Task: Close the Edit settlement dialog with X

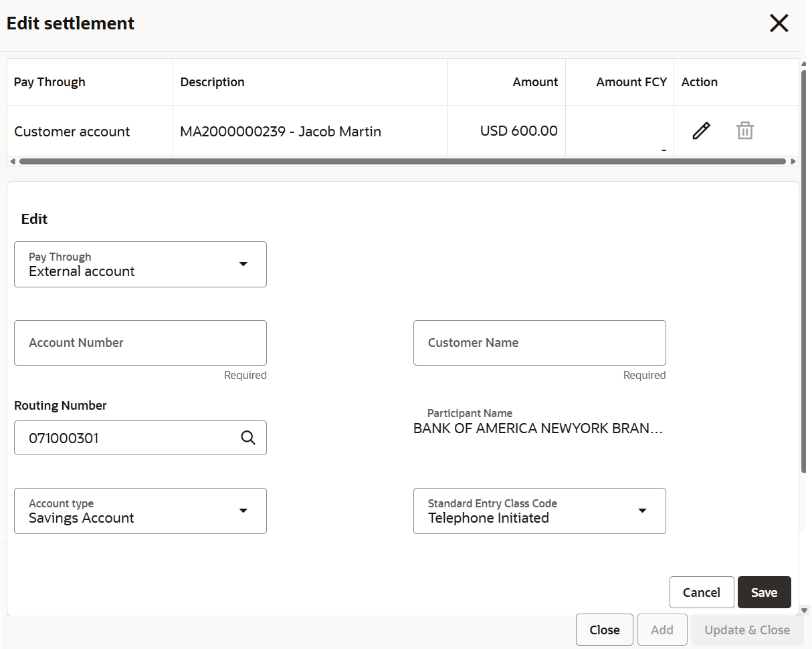Action: pos(779,23)
